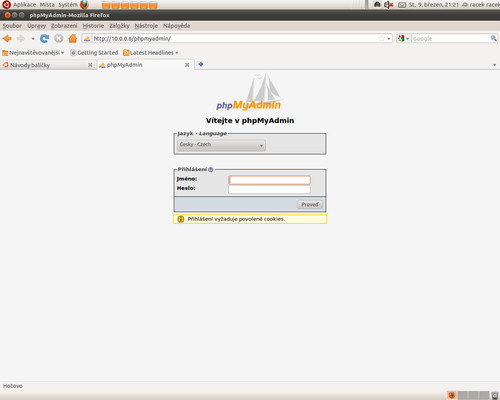Close the Návody balíčky tab
This screenshot has height=400, width=500.
[x=90, y=65]
